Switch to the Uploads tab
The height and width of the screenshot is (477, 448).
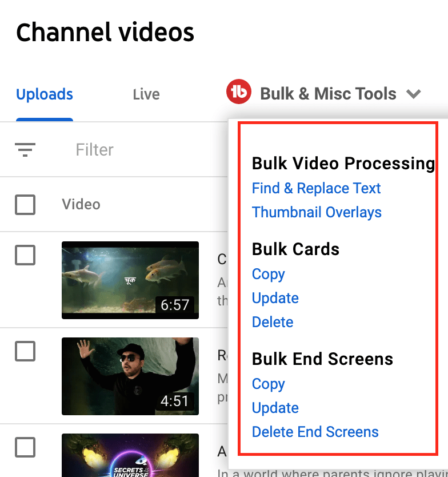click(x=45, y=94)
